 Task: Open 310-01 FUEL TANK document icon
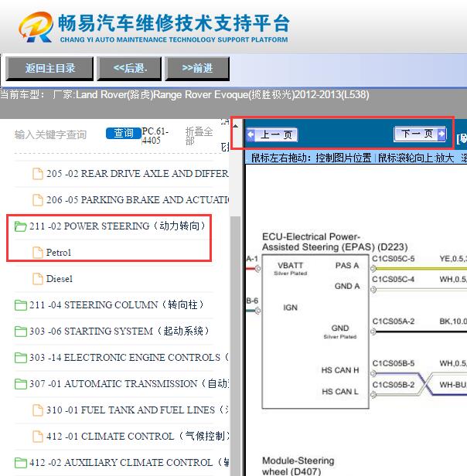click(x=38, y=410)
